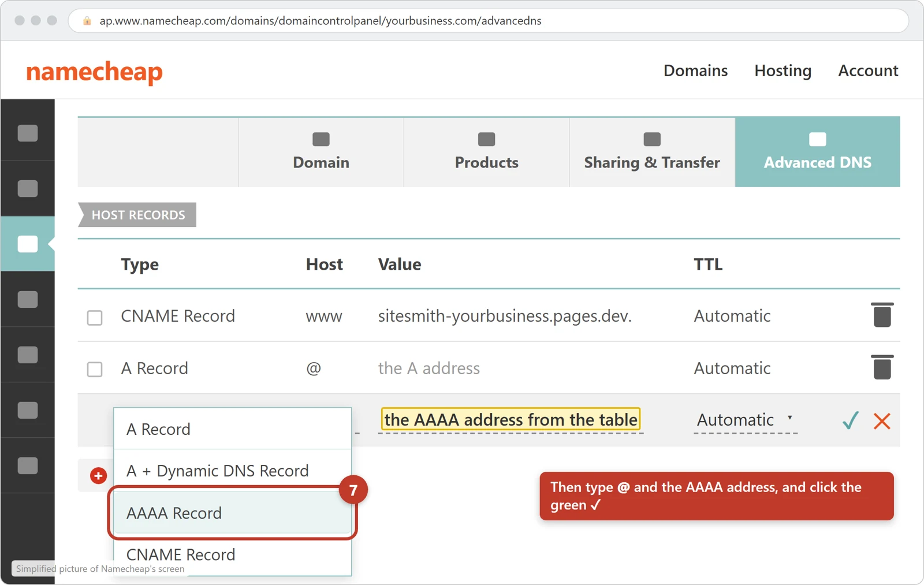The height and width of the screenshot is (585, 924).
Task: Open the Automatic TTL dropdown in new row
Action: [x=745, y=420]
